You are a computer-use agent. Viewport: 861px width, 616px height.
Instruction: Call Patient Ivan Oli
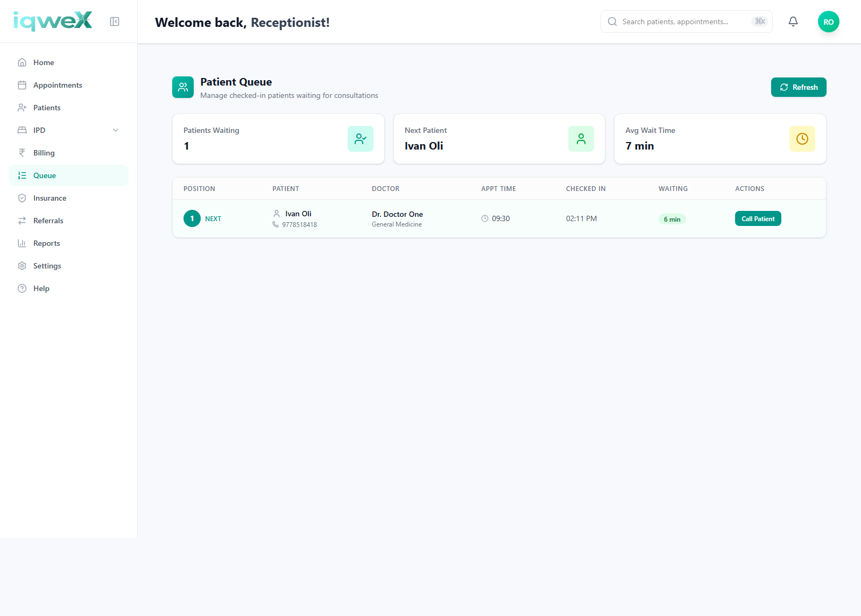758,218
